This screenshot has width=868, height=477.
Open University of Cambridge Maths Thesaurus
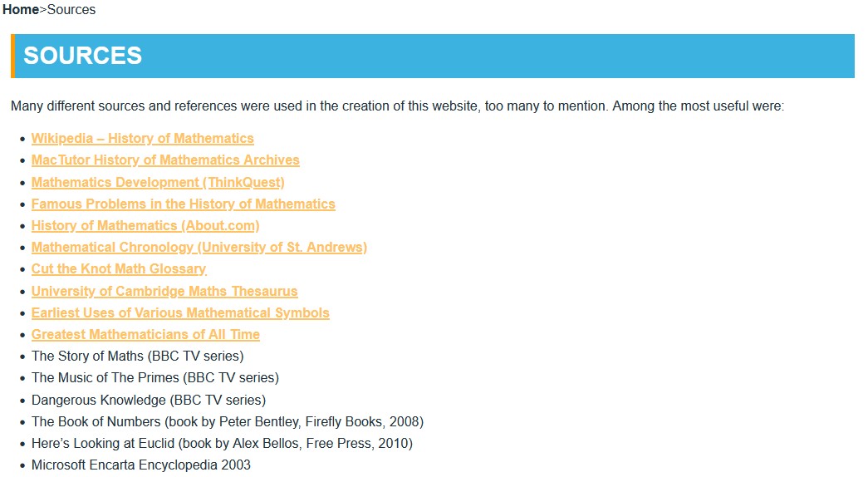(x=164, y=291)
